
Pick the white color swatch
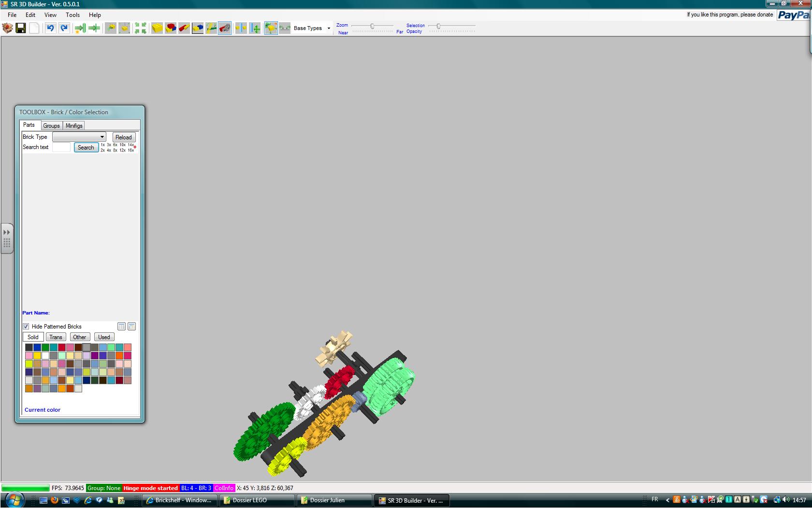45,356
